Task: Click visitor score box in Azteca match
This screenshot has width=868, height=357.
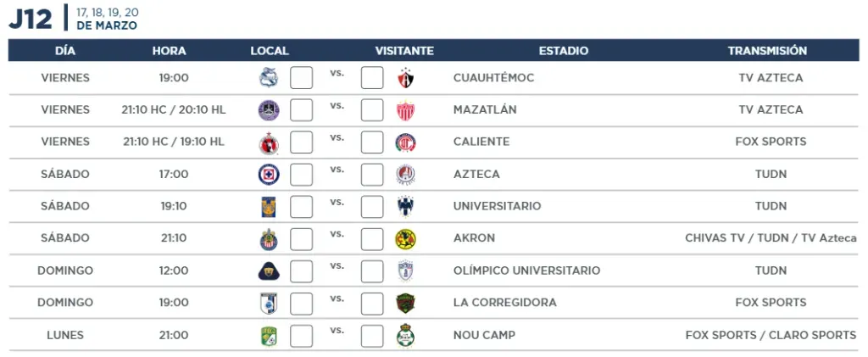Action: [x=372, y=175]
